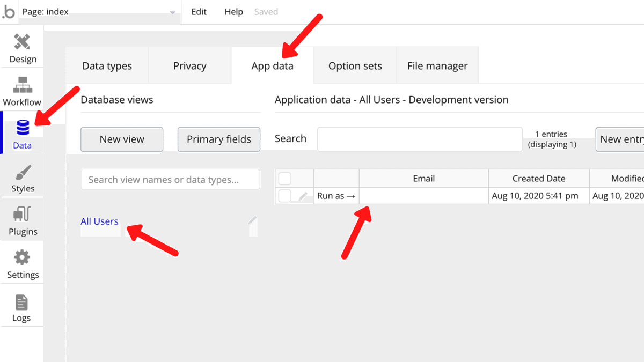Select the Data database icon

(23, 128)
